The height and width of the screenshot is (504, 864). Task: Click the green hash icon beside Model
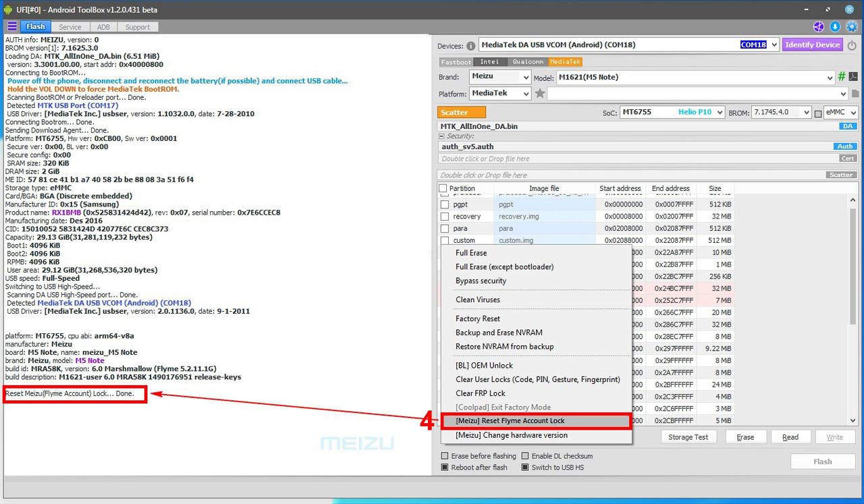tap(842, 77)
